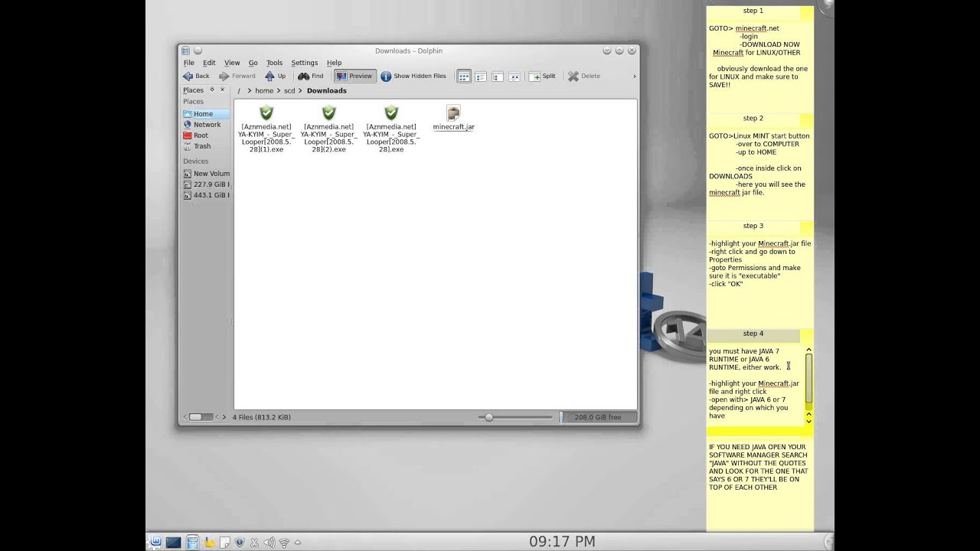Screen dimensions: 980x551
Task: Open the New Volume device
Action: pyautogui.click(x=205, y=174)
